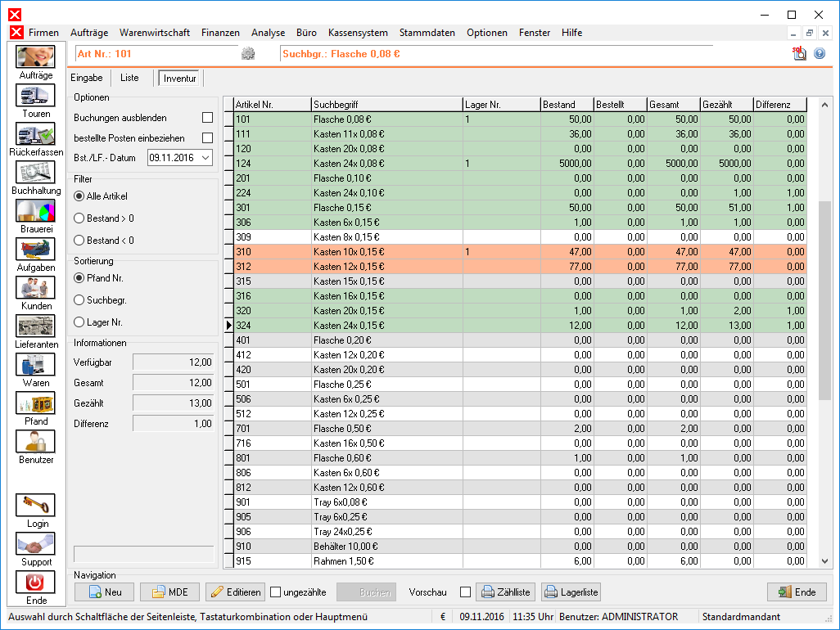840x630 pixels.
Task: Switch to the Liste tab
Action: pyautogui.click(x=129, y=78)
